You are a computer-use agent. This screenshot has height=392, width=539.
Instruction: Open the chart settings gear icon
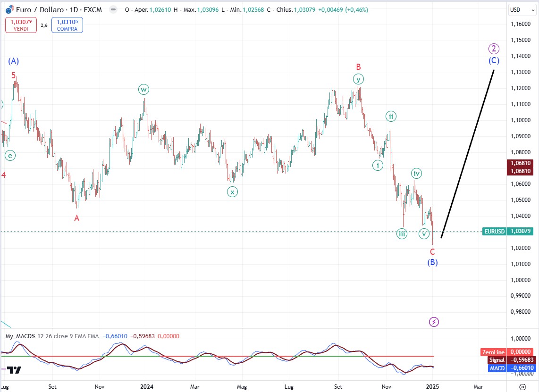pyautogui.click(x=522, y=387)
